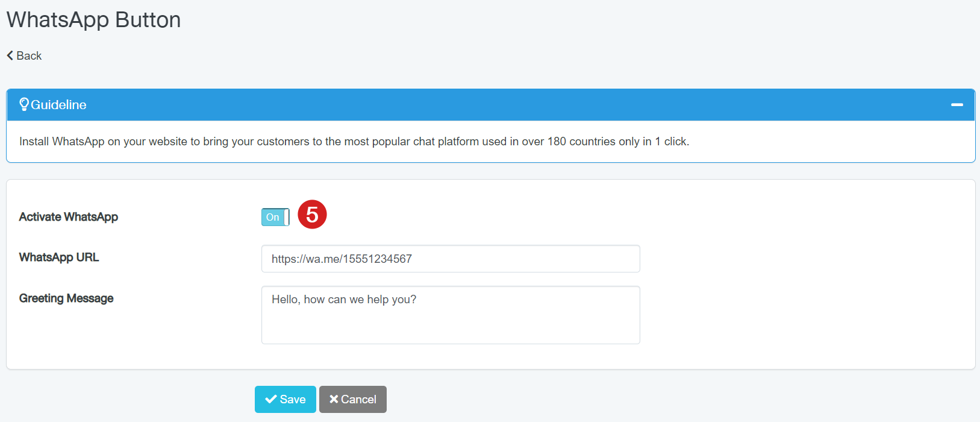Click the white handle of the On toggle
980x422 pixels.
287,217
